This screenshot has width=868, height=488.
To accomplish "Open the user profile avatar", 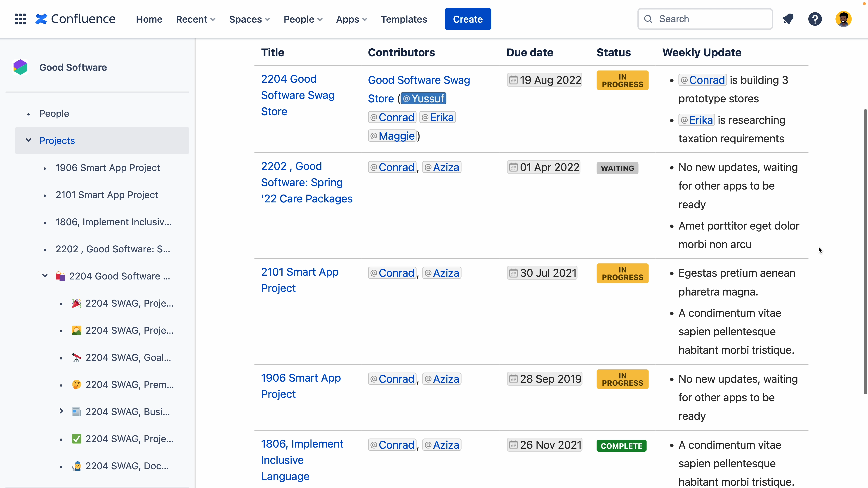I will click(x=843, y=19).
